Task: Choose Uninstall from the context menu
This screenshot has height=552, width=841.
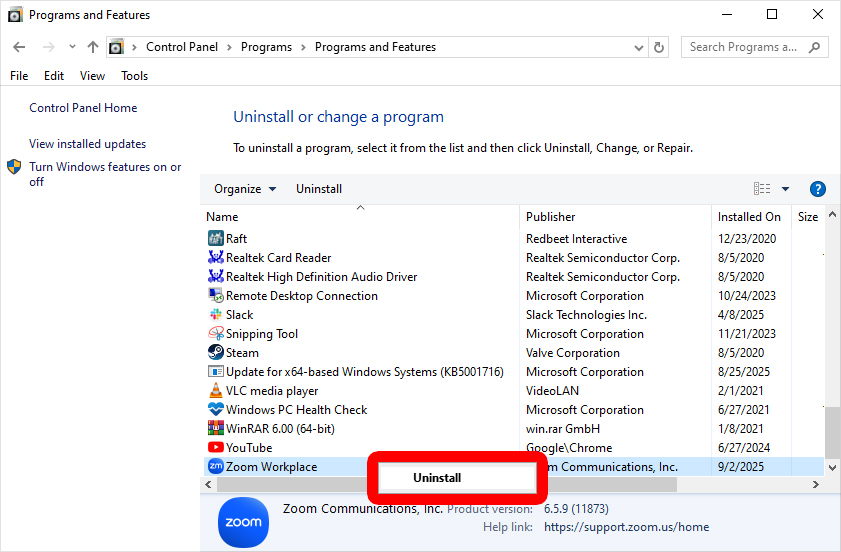Action: [457, 478]
